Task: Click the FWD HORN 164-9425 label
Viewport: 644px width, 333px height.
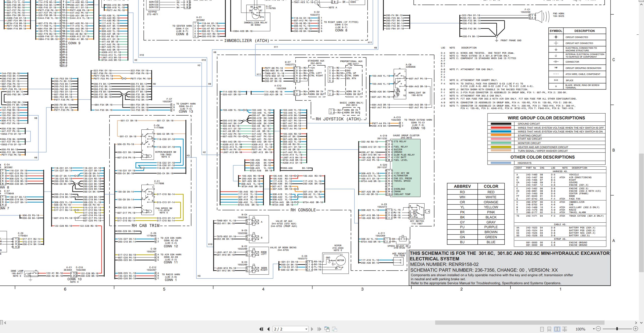Action: point(558,15)
